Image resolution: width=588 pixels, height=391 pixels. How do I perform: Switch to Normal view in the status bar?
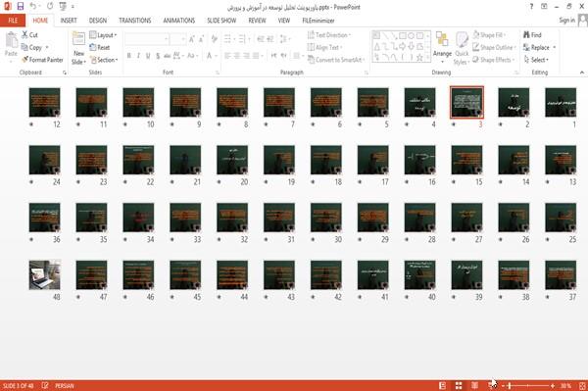(x=443, y=385)
